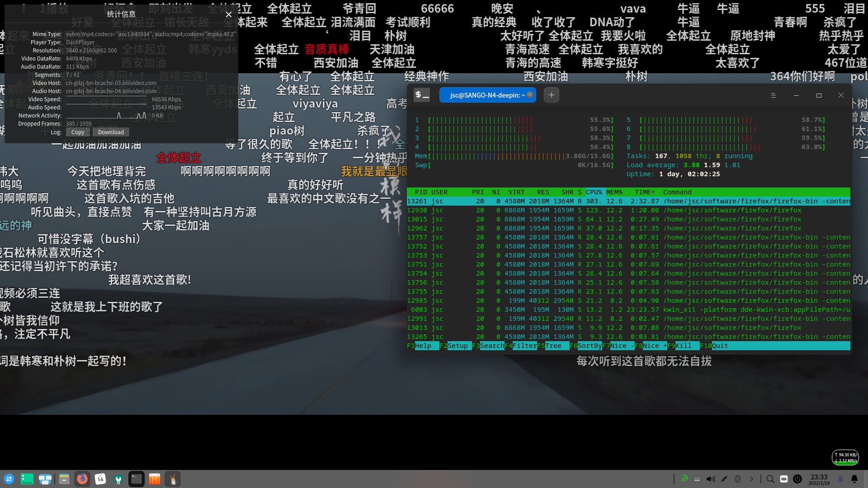Open the App Store dock icon
The image size is (868, 488).
coord(155,479)
